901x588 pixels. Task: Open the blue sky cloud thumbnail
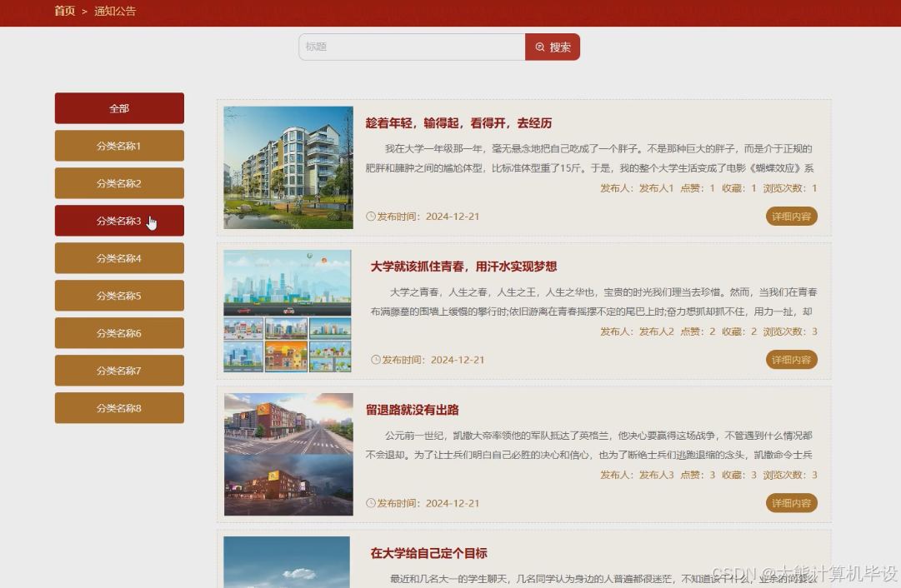(x=287, y=562)
